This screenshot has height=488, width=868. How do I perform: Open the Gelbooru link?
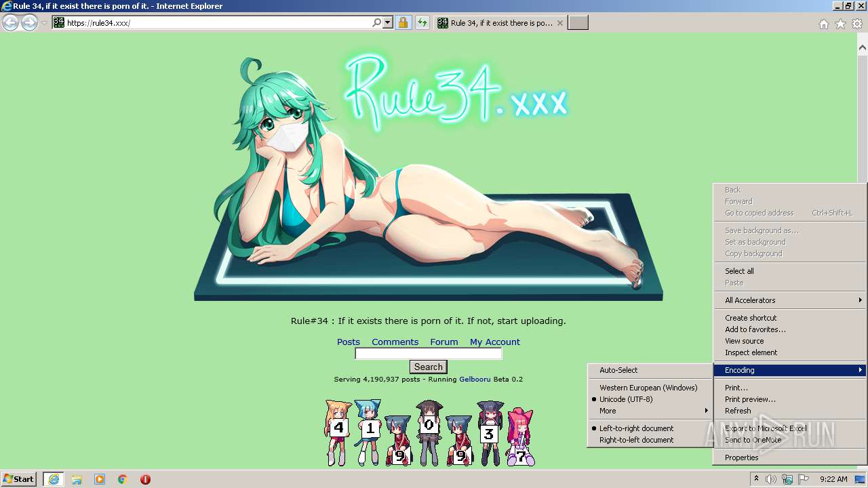coord(475,380)
